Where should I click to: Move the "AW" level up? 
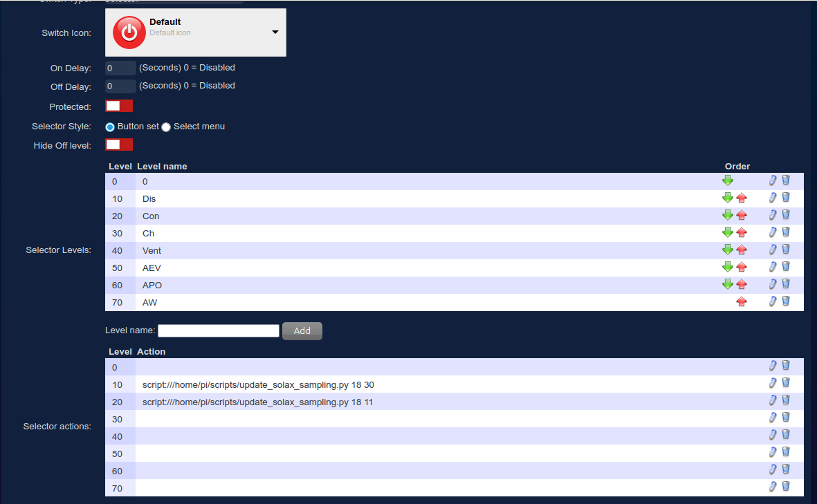click(742, 301)
